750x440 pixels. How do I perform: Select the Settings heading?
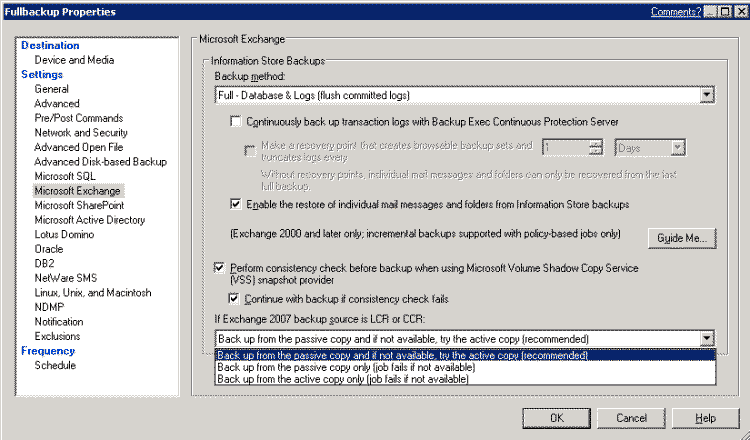pyautogui.click(x=42, y=75)
